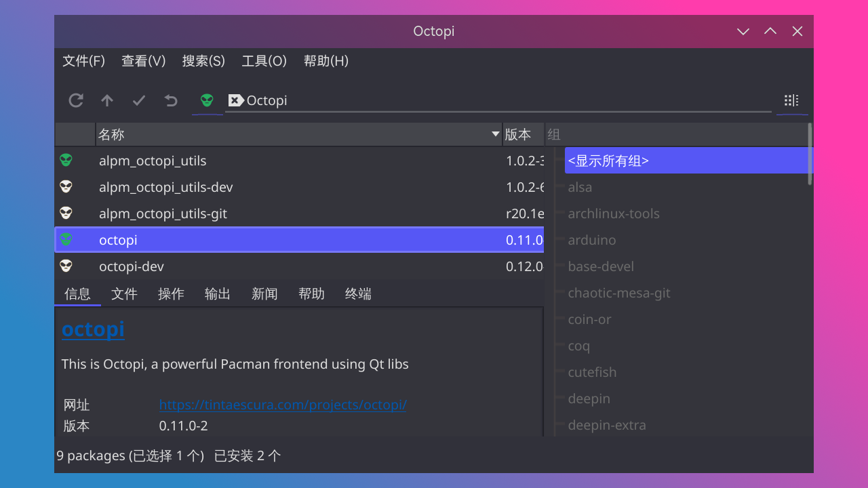
Task: Clear the search field with X icon
Action: 235,100
